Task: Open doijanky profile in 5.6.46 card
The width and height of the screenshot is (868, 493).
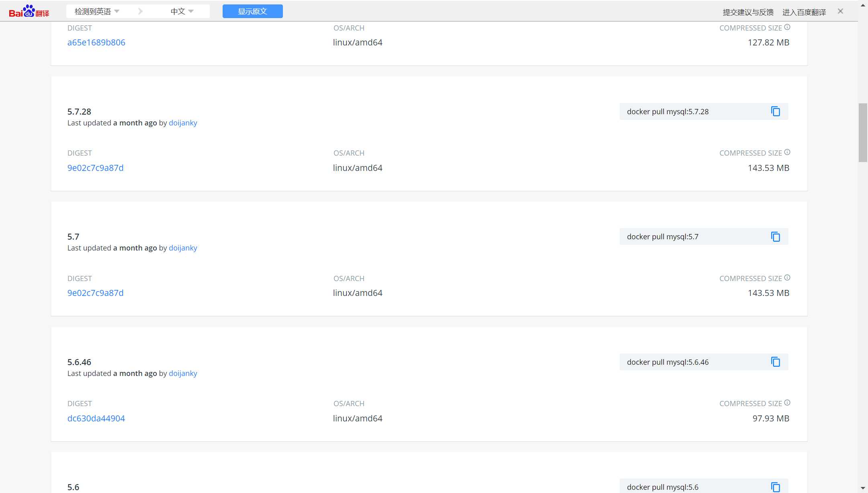Action: (x=183, y=374)
